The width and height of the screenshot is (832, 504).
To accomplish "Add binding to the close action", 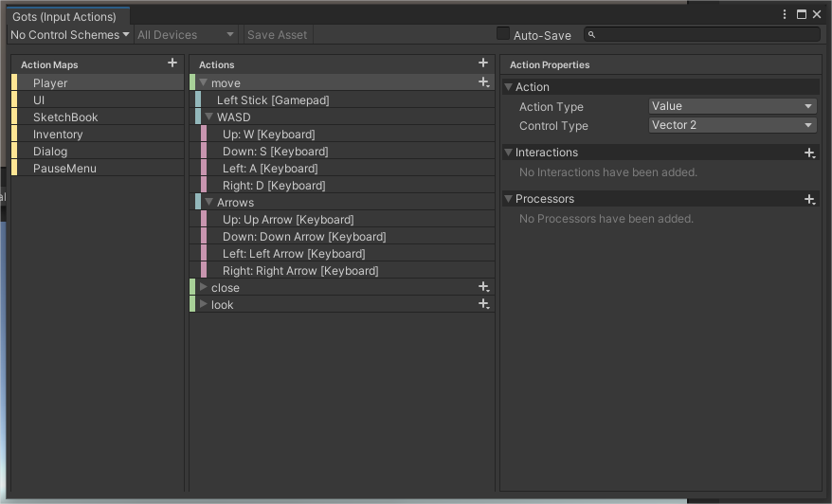I will [x=483, y=287].
